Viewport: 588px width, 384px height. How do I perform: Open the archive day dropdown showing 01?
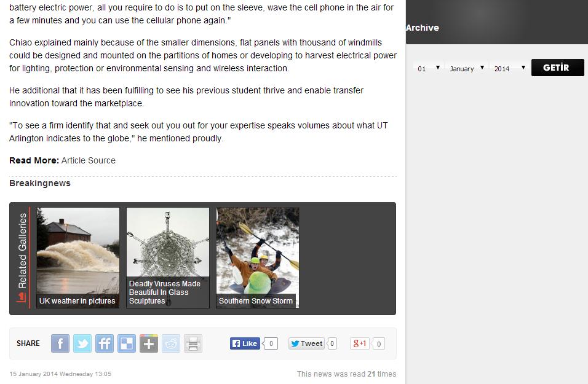pos(429,68)
